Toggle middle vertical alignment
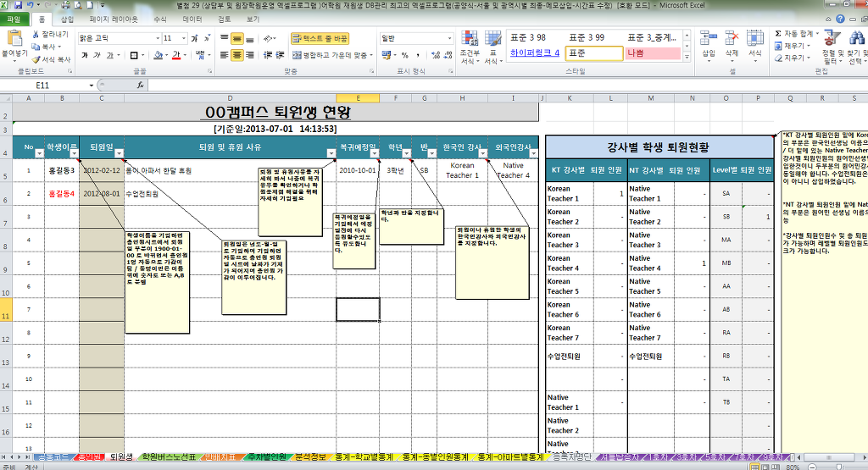 point(237,38)
